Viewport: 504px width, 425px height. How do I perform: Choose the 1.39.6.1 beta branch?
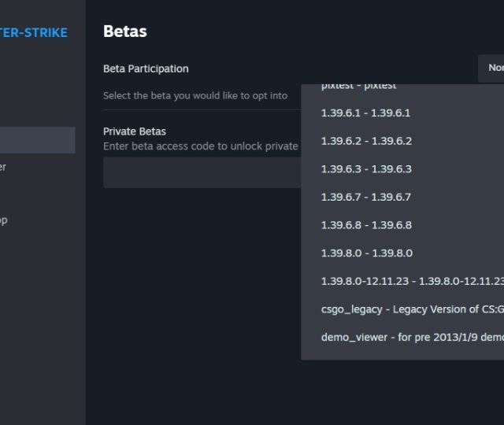click(x=365, y=113)
